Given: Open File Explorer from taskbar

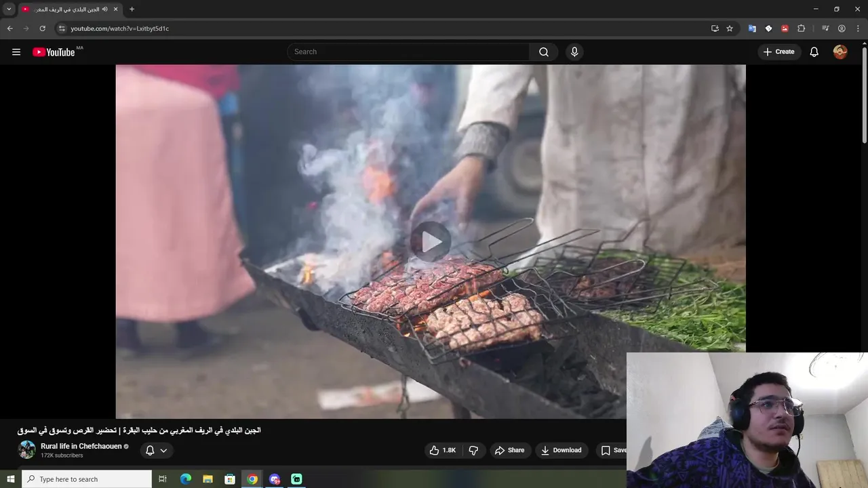Looking at the screenshot, I should 208,479.
